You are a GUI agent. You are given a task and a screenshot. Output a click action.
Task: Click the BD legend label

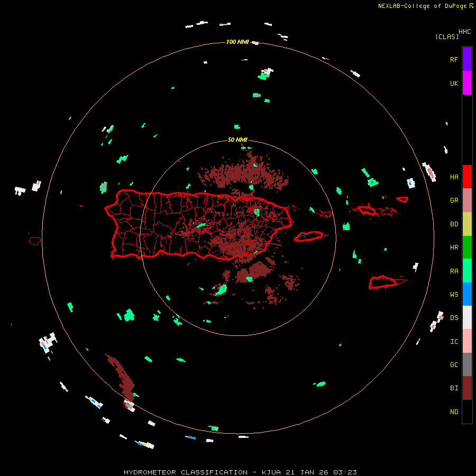click(454, 224)
